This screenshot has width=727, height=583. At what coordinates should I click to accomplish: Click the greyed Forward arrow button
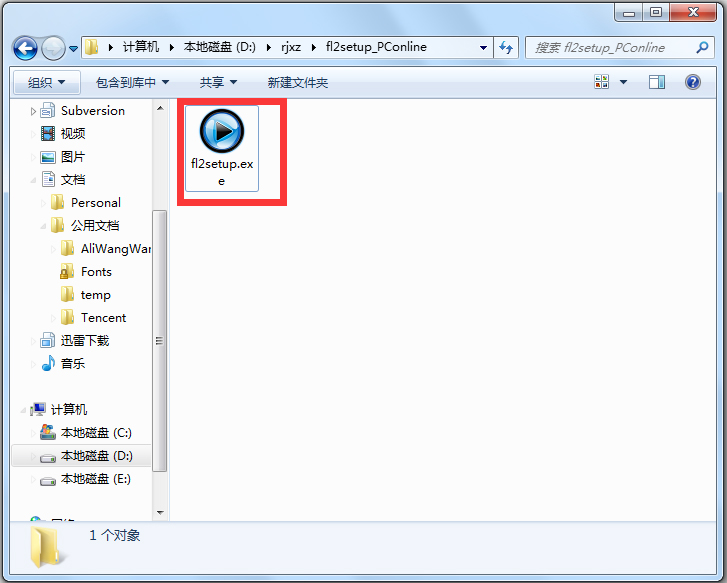point(53,48)
